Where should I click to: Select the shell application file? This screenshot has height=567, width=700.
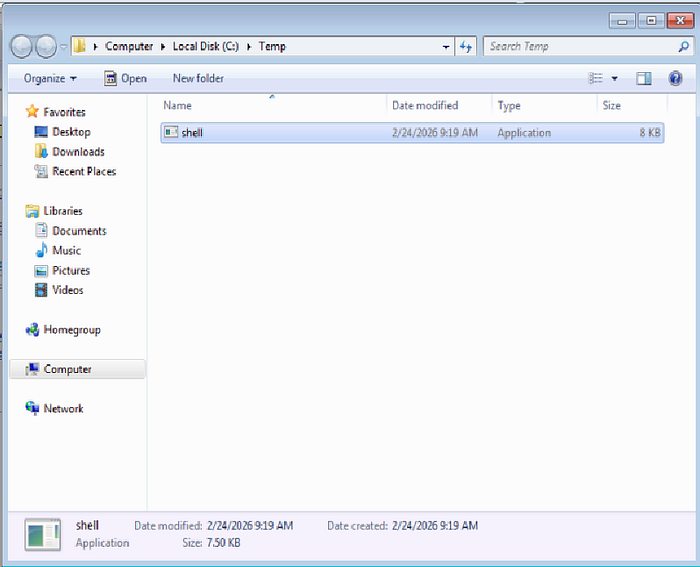[x=412, y=133]
